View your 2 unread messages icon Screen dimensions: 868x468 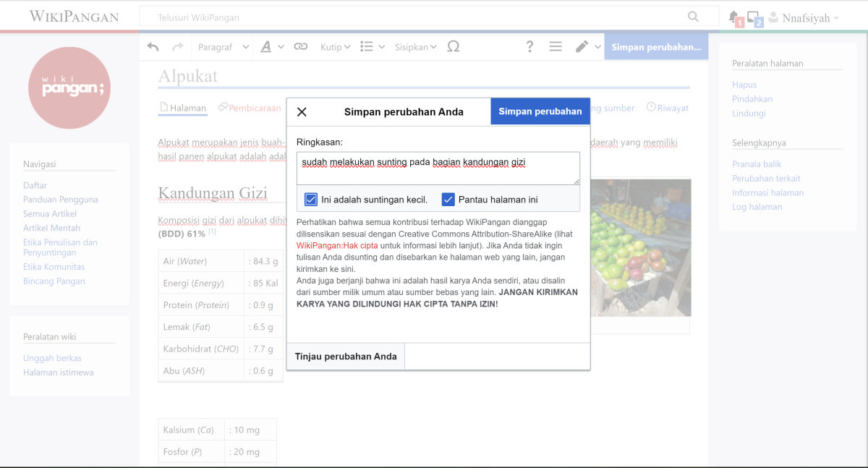click(x=753, y=17)
